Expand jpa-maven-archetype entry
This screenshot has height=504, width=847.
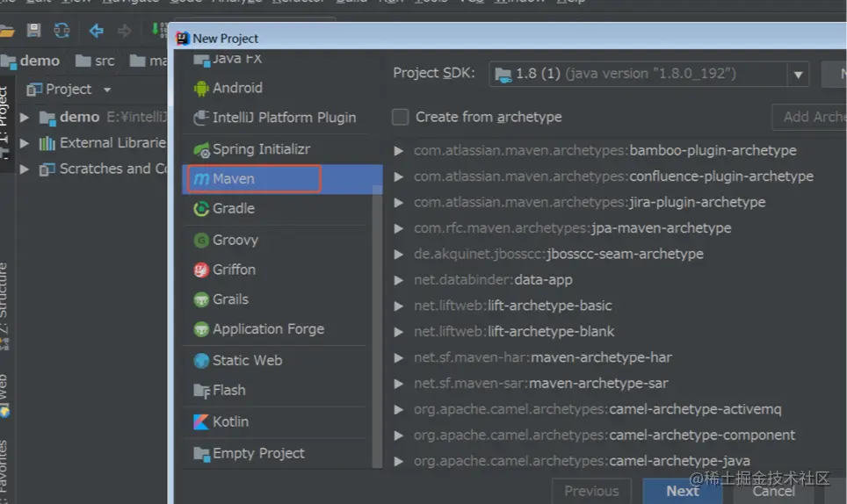[x=399, y=229]
